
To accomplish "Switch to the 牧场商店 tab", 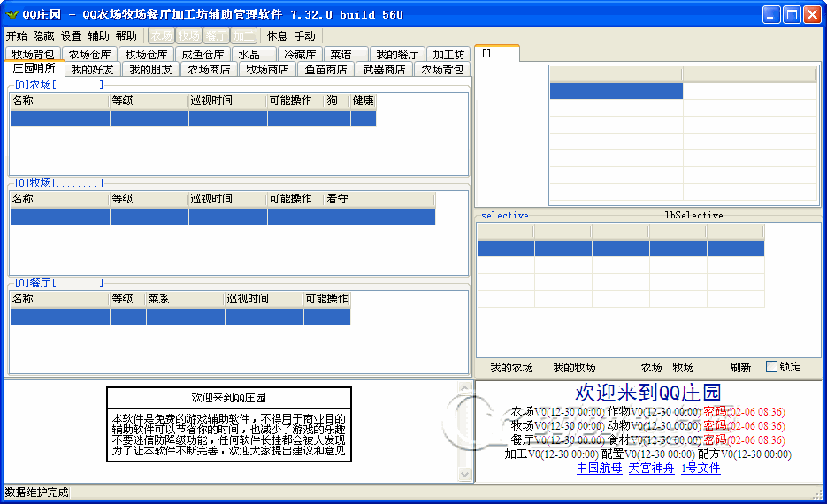I will (267, 69).
